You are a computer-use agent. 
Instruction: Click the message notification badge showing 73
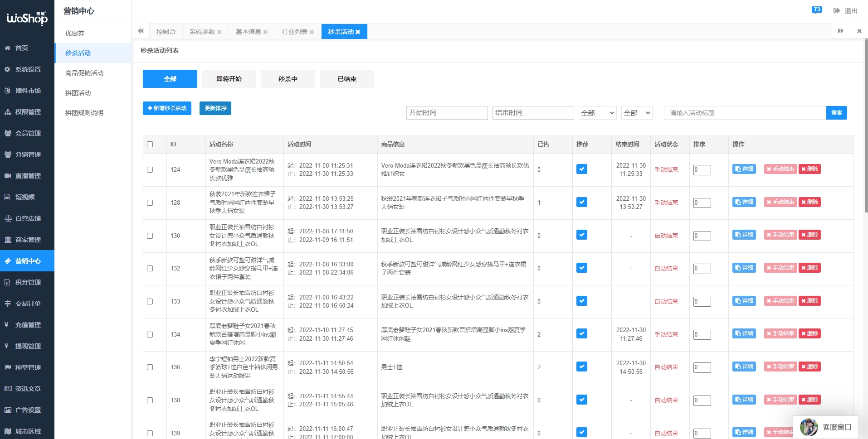817,10
